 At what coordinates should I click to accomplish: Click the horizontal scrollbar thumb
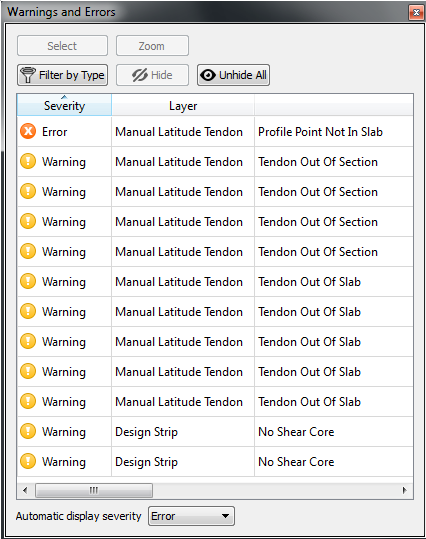tap(94, 490)
